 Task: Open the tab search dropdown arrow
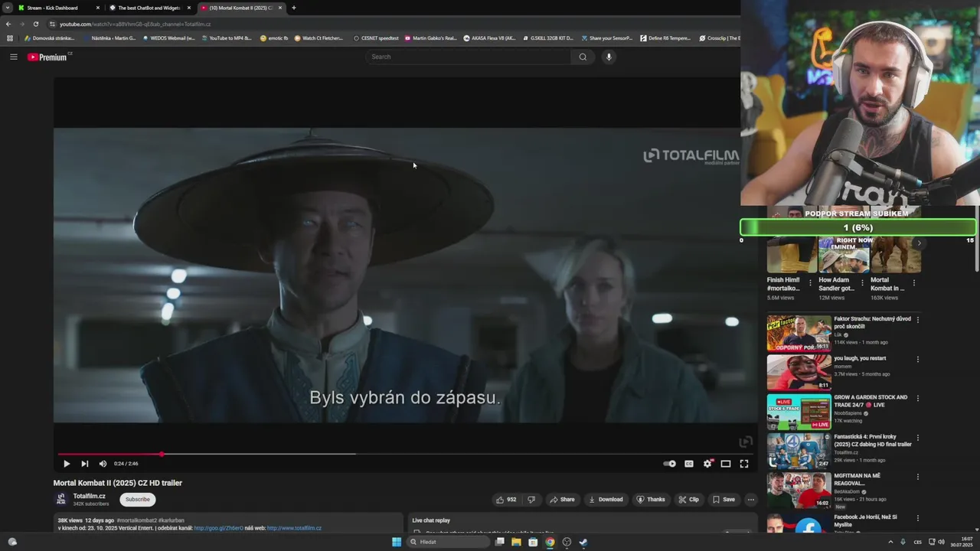[7, 8]
